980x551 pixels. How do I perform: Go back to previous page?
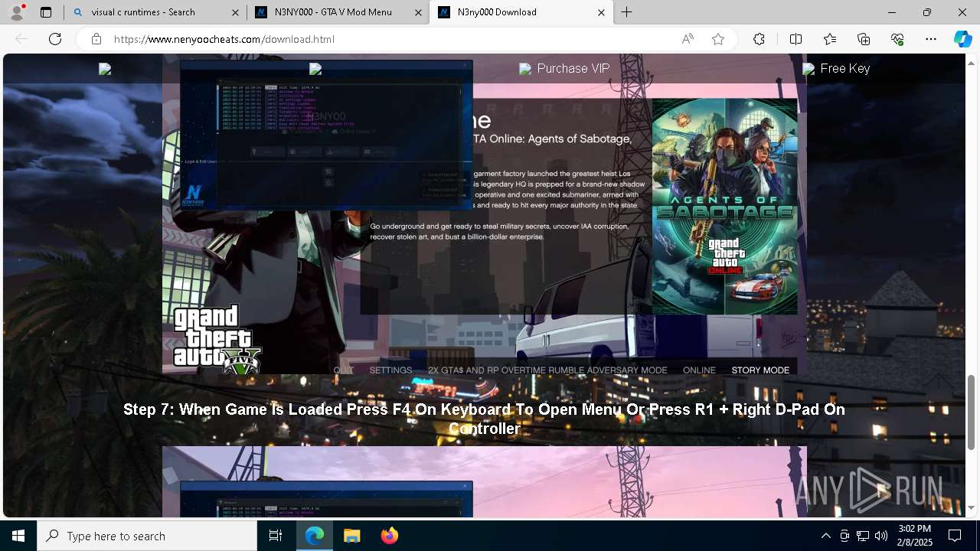(x=21, y=39)
